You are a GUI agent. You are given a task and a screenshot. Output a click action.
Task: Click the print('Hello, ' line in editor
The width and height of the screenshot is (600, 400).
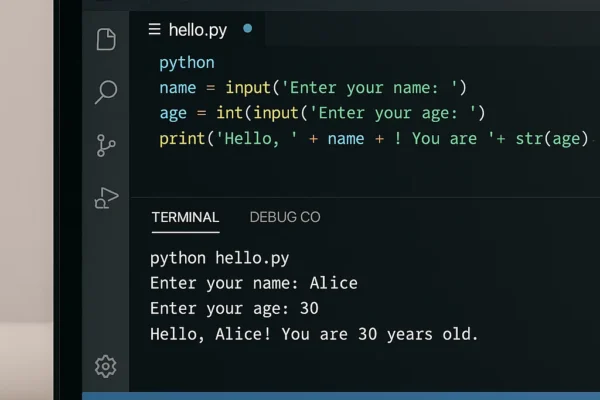point(374,139)
